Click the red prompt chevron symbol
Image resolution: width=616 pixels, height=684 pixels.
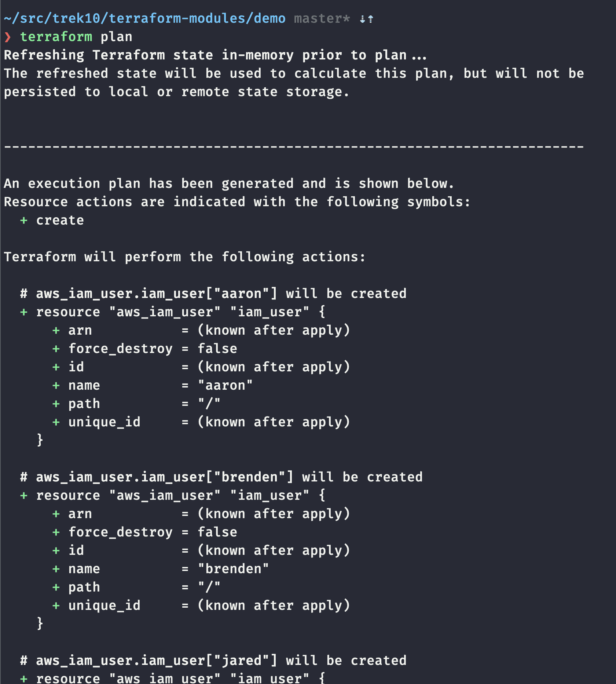(8, 37)
